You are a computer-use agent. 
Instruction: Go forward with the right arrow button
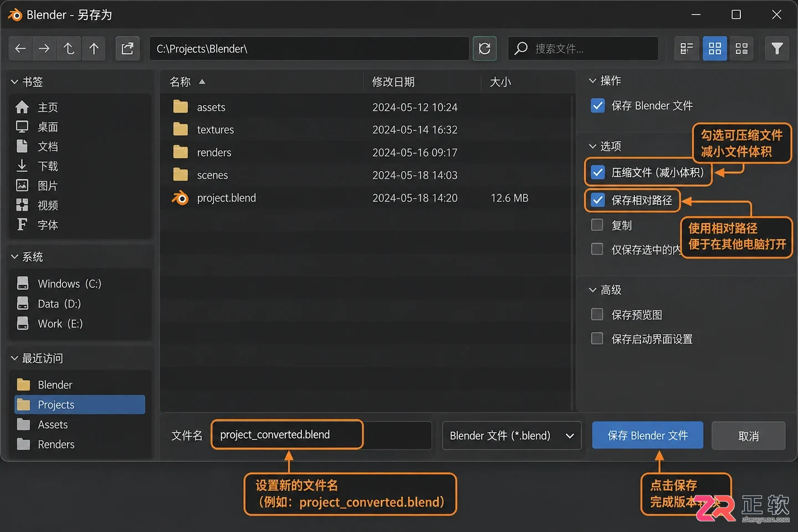(x=44, y=49)
